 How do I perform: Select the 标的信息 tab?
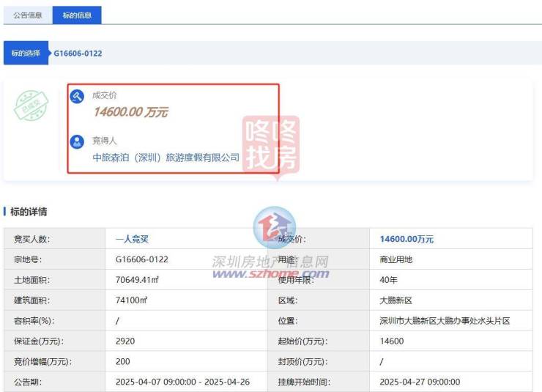click(x=77, y=15)
